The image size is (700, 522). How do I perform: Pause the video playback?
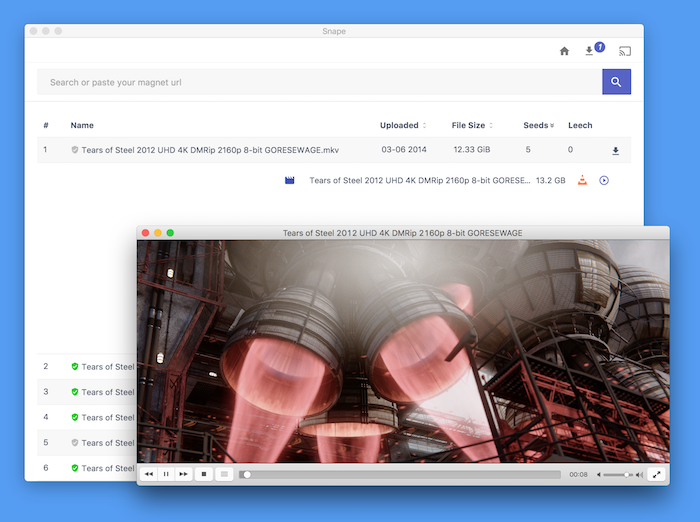tap(166, 474)
